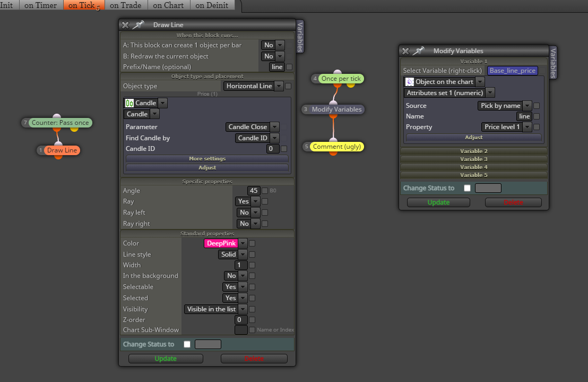The width and height of the screenshot is (588, 382).
Task: Enable the checkbox next to Color
Action: coord(252,243)
